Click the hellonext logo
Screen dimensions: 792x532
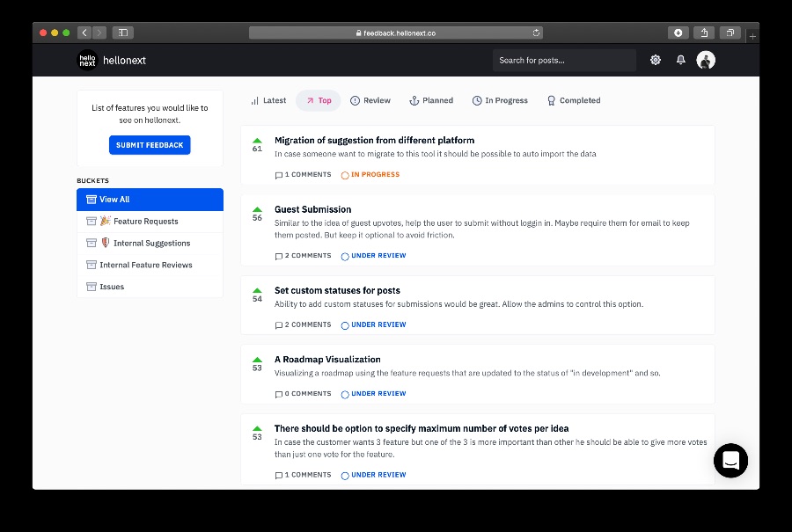tap(112, 60)
